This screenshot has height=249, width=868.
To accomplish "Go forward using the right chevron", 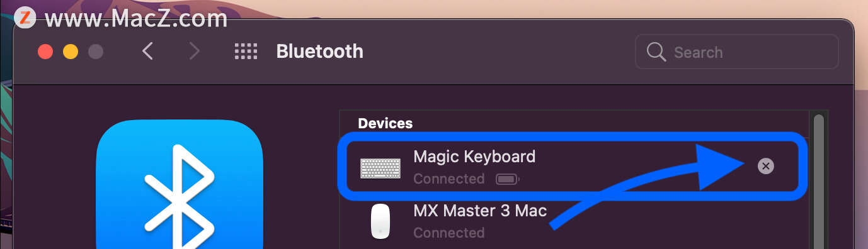I will [x=194, y=51].
